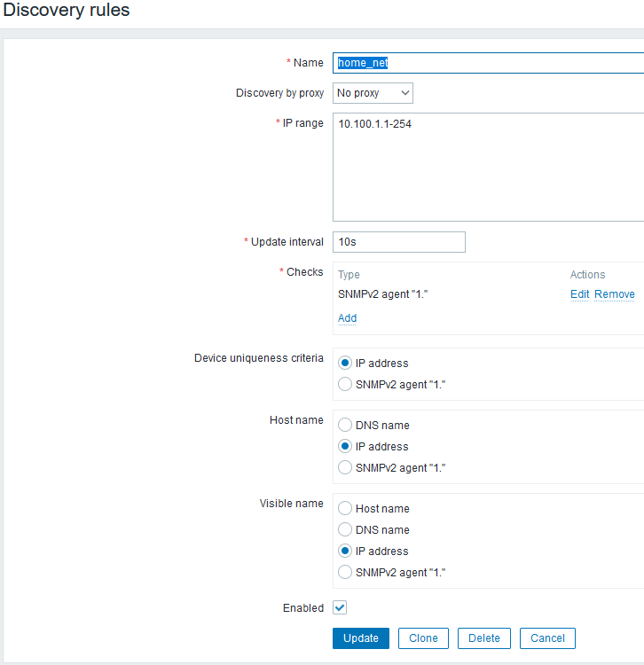Edit the SNMPv2 agent check
The image size is (644, 665).
click(579, 294)
